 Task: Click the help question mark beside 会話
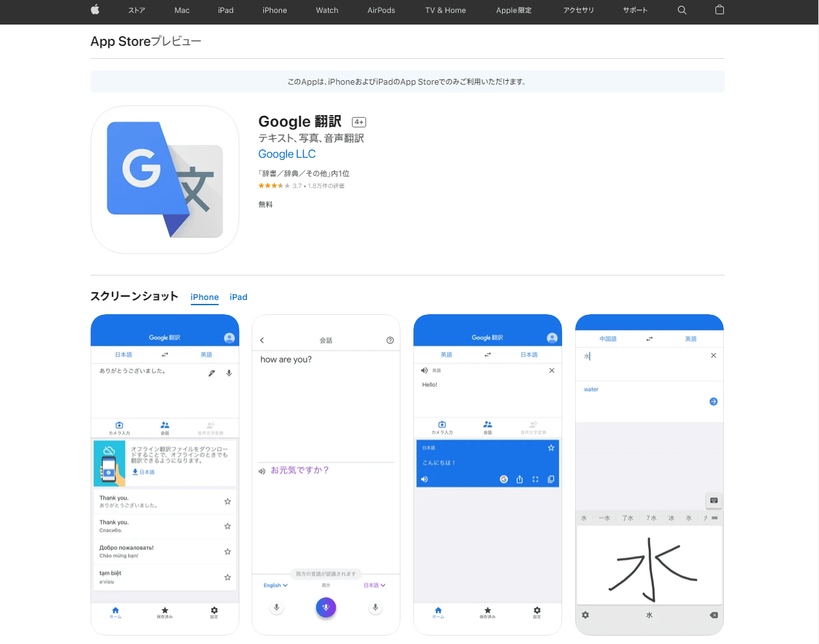click(x=390, y=340)
